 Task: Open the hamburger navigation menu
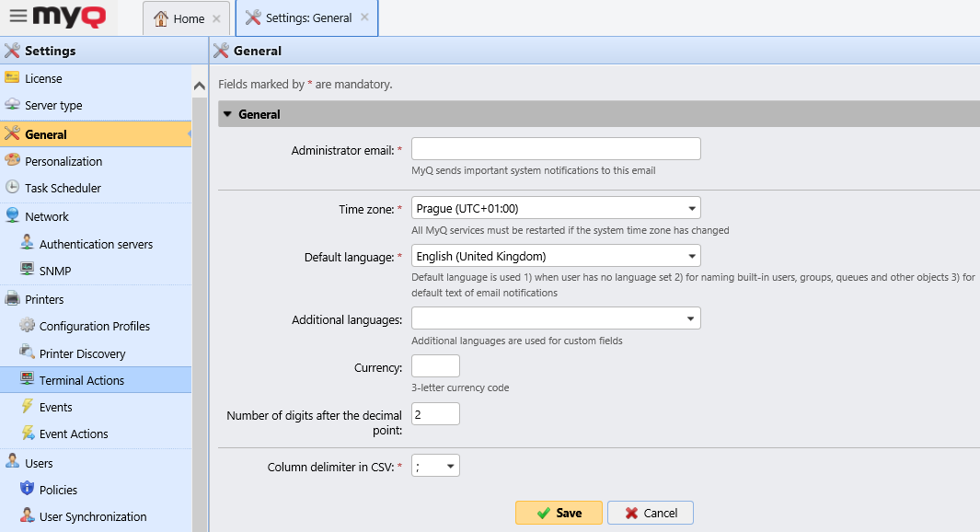point(15,17)
